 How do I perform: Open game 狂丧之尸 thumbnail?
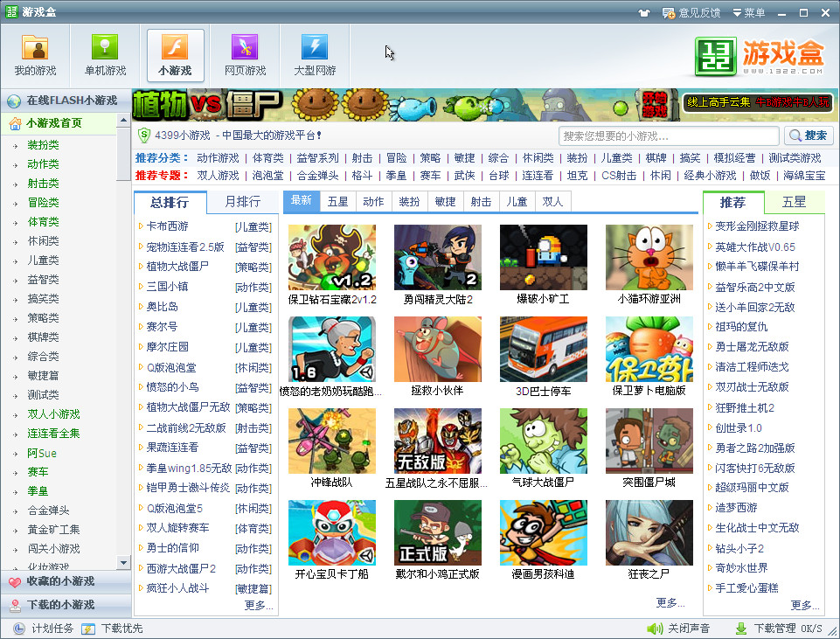(649, 533)
